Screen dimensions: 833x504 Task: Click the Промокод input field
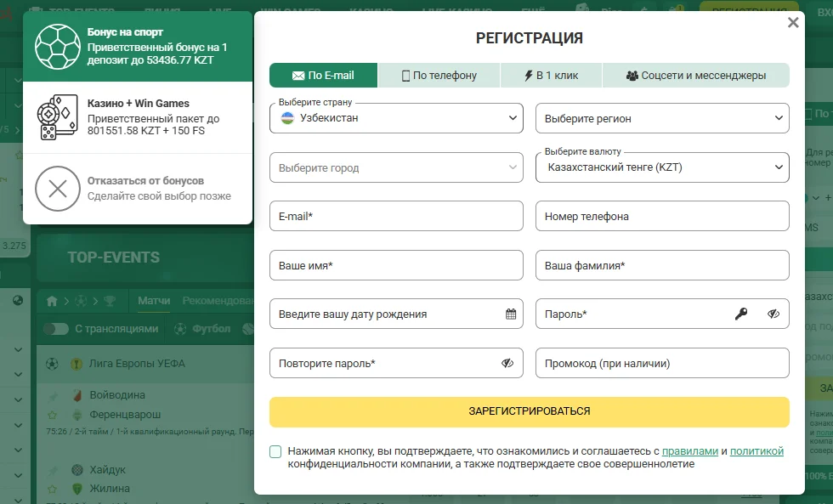662,363
